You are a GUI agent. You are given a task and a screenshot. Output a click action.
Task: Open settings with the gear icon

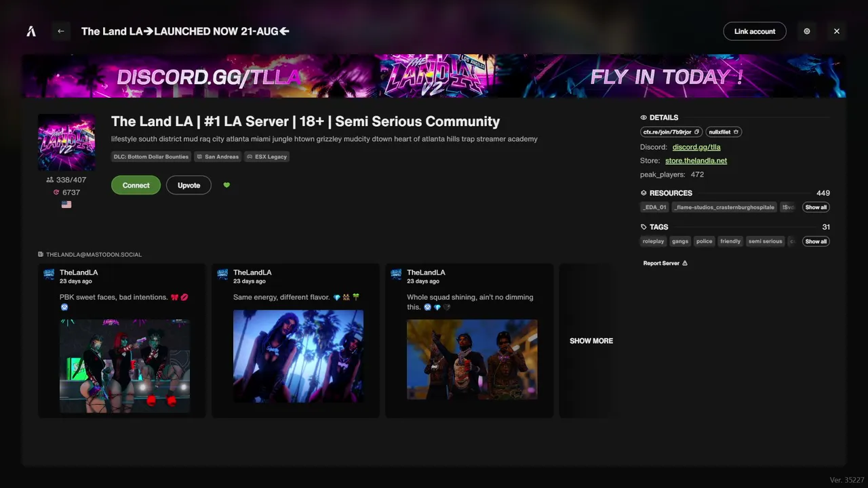807,31
